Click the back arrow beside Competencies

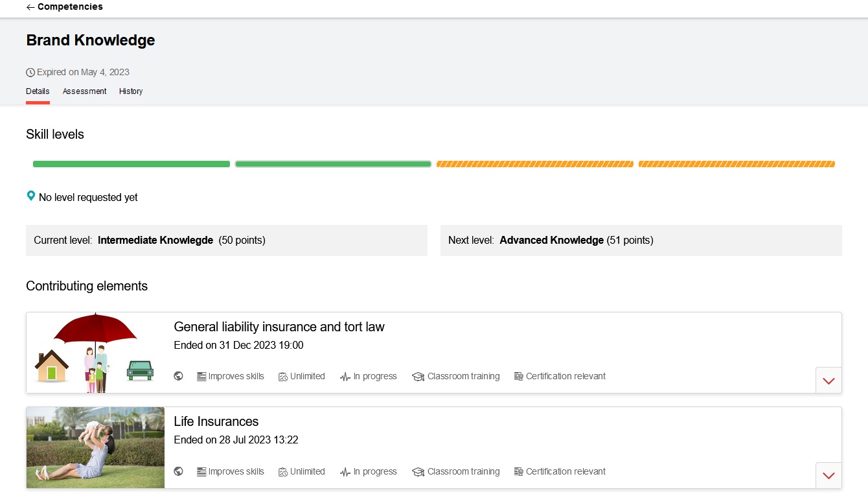pyautogui.click(x=30, y=7)
